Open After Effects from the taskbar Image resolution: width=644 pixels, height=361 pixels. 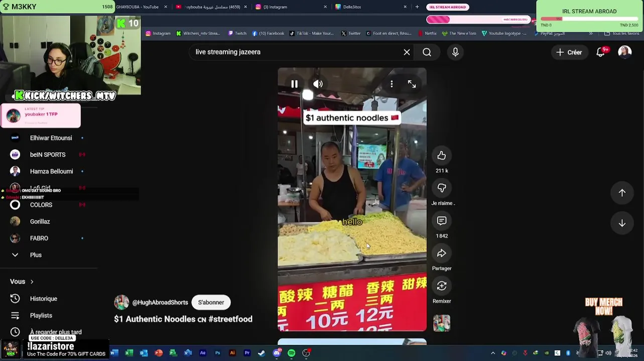point(203,353)
